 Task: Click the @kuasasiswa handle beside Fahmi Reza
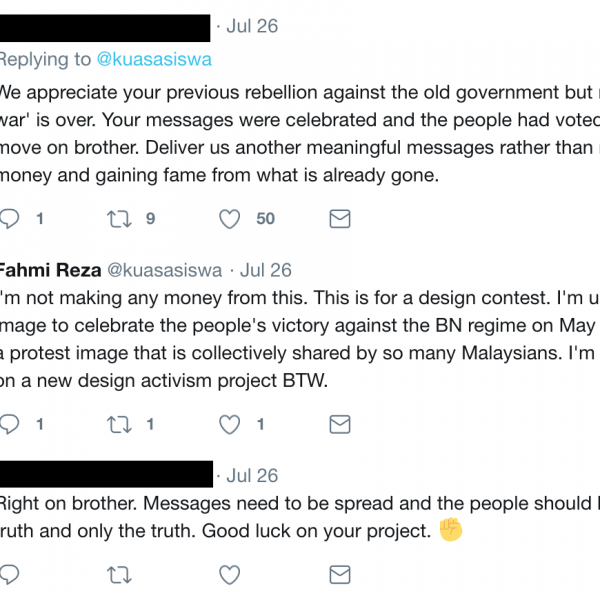(164, 270)
